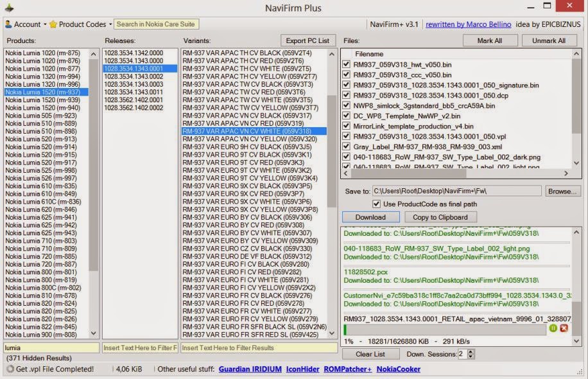Click the Product Codes star icon
Image resolution: width=588 pixels, height=379 pixels.
point(53,24)
